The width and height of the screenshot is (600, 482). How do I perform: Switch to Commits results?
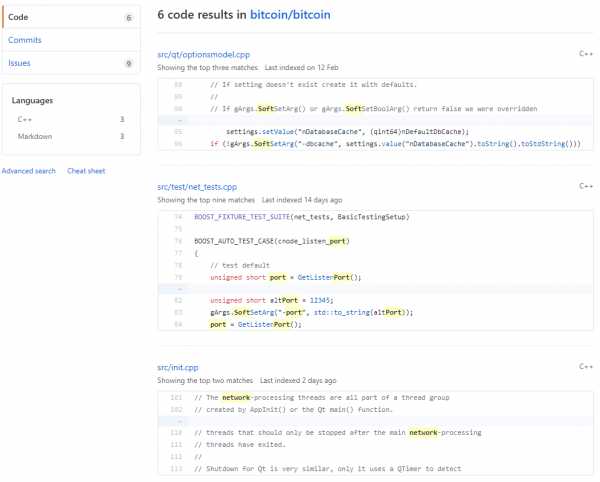[71, 40]
